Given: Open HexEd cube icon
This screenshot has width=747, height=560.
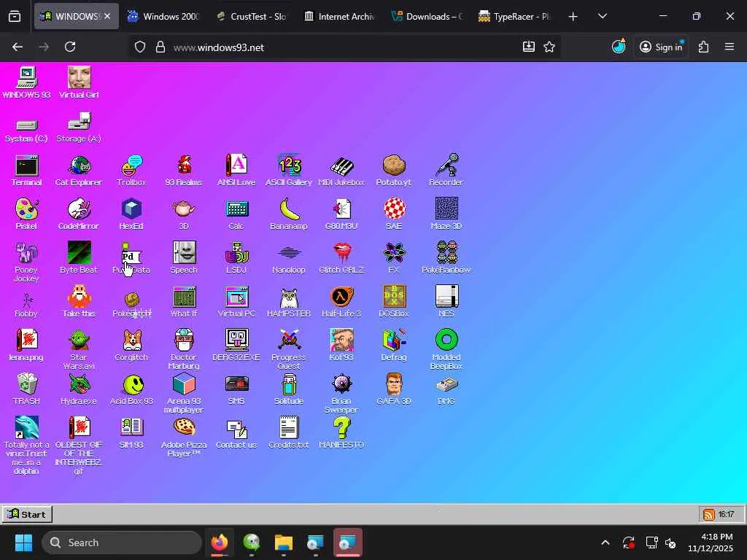Looking at the screenshot, I should [131, 214].
